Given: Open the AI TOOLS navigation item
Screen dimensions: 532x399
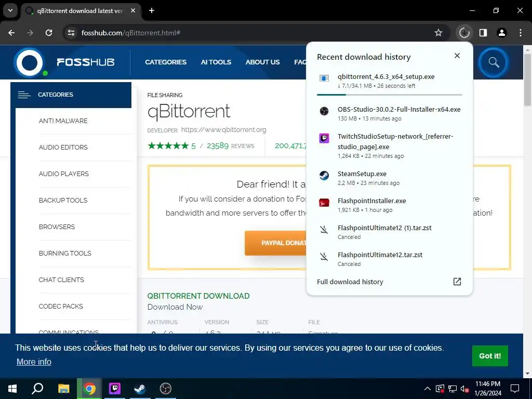Looking at the screenshot, I should point(216,62).
